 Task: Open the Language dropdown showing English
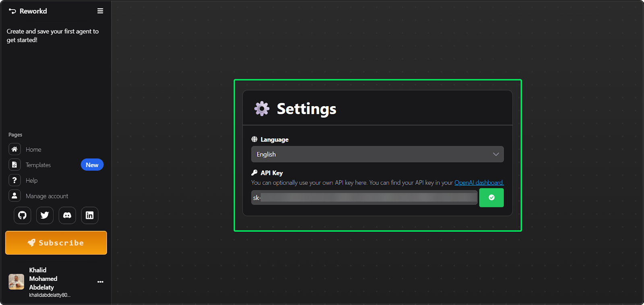pyautogui.click(x=378, y=154)
